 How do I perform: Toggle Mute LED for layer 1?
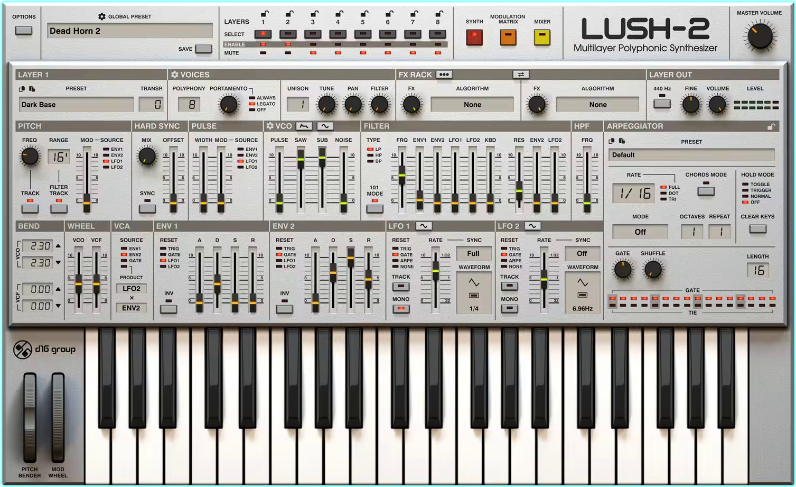tap(263, 53)
